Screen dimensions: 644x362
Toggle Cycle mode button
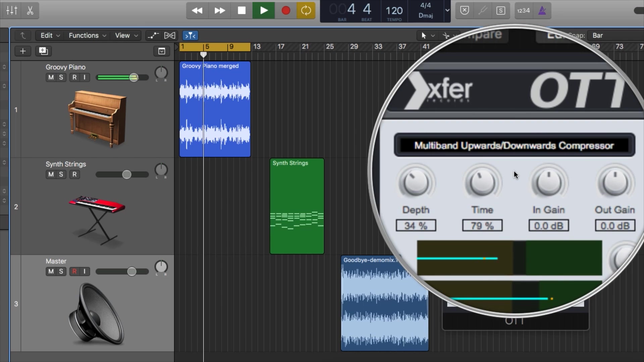[x=306, y=10]
